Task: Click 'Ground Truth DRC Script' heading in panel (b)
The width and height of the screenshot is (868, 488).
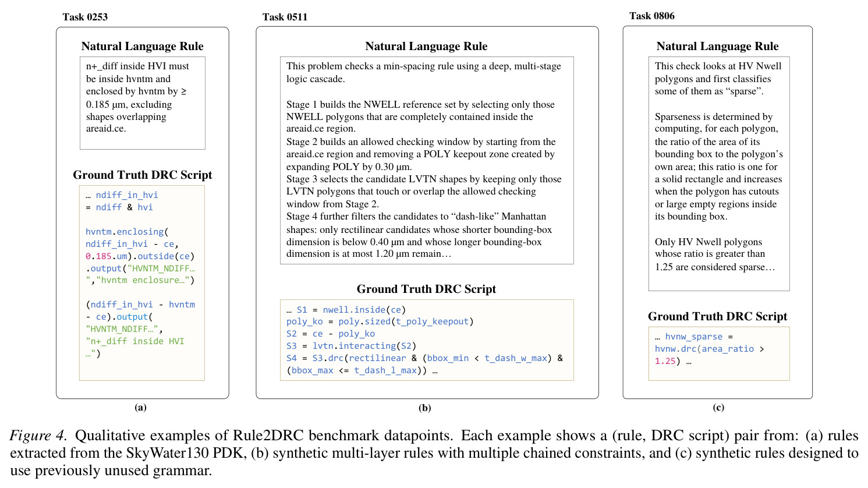Action: point(427,289)
